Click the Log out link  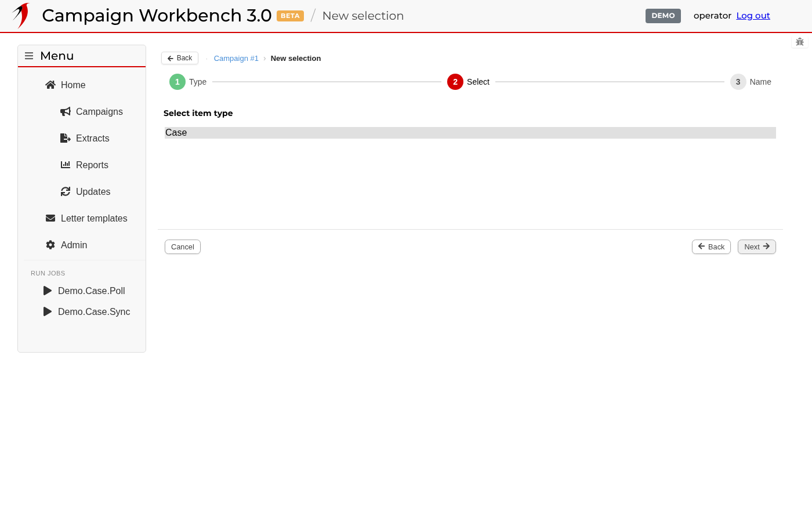click(x=753, y=16)
